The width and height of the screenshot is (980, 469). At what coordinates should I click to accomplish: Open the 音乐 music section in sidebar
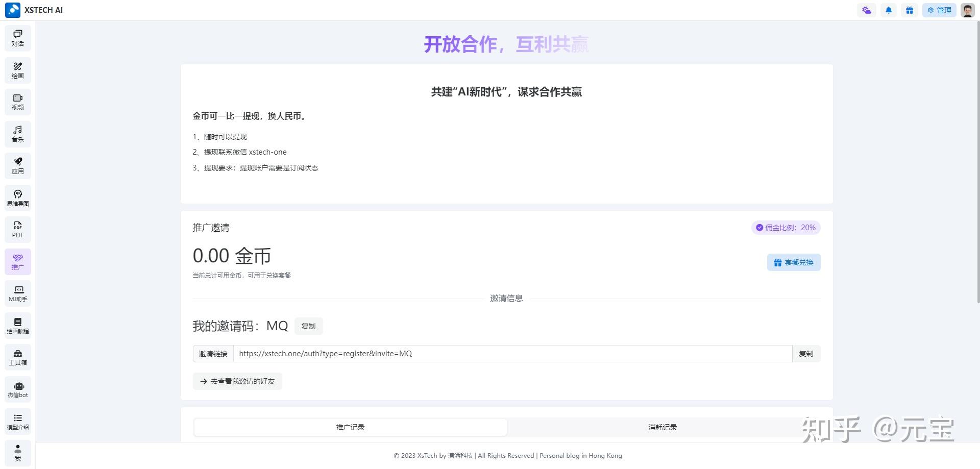click(x=17, y=134)
